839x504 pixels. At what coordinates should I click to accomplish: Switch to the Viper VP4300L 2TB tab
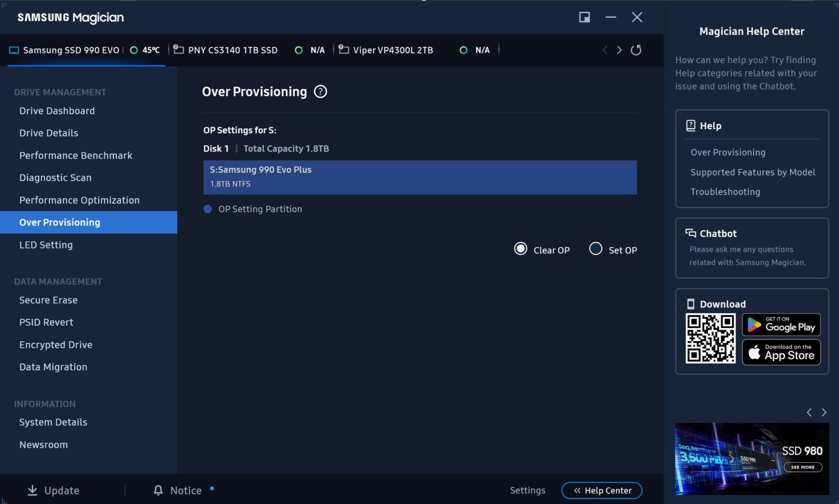point(393,50)
